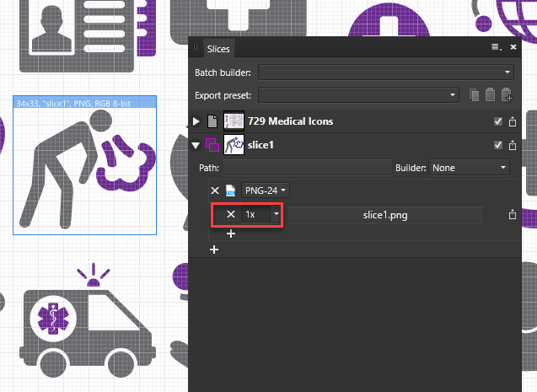Export the slice1.png file using its icon
This screenshot has height=392, width=537.
pos(512,215)
